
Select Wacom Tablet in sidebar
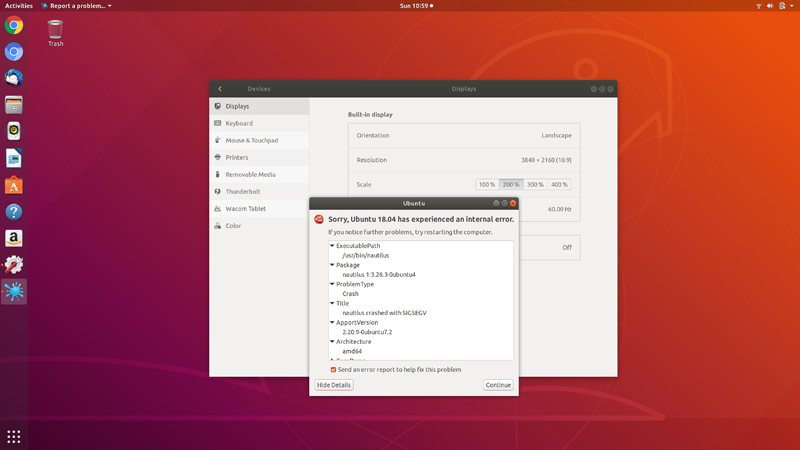(259, 209)
